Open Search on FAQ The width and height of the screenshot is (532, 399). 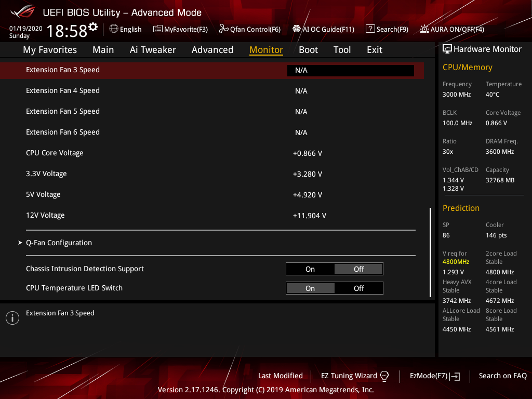(x=502, y=376)
